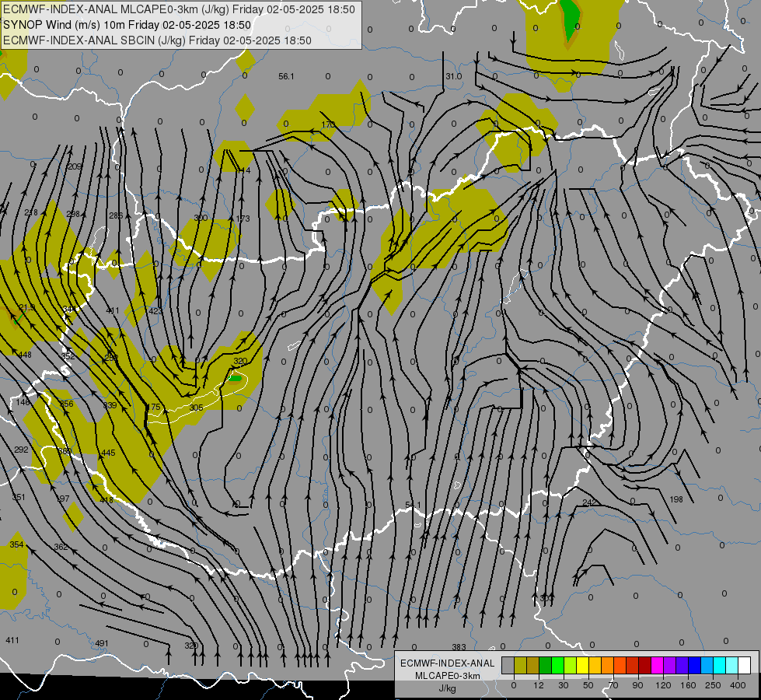Screen dimensions: 761x700
Task: Click the legend tick label 250
Action: point(713,685)
